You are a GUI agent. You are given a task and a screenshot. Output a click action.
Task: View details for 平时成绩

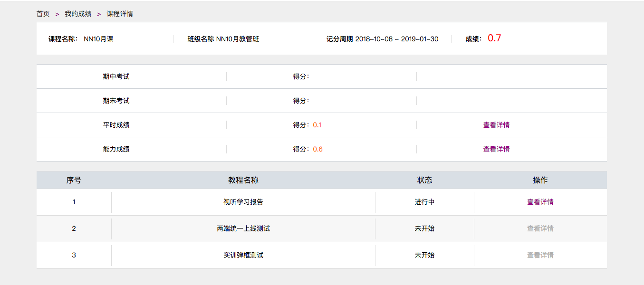pyautogui.click(x=496, y=125)
